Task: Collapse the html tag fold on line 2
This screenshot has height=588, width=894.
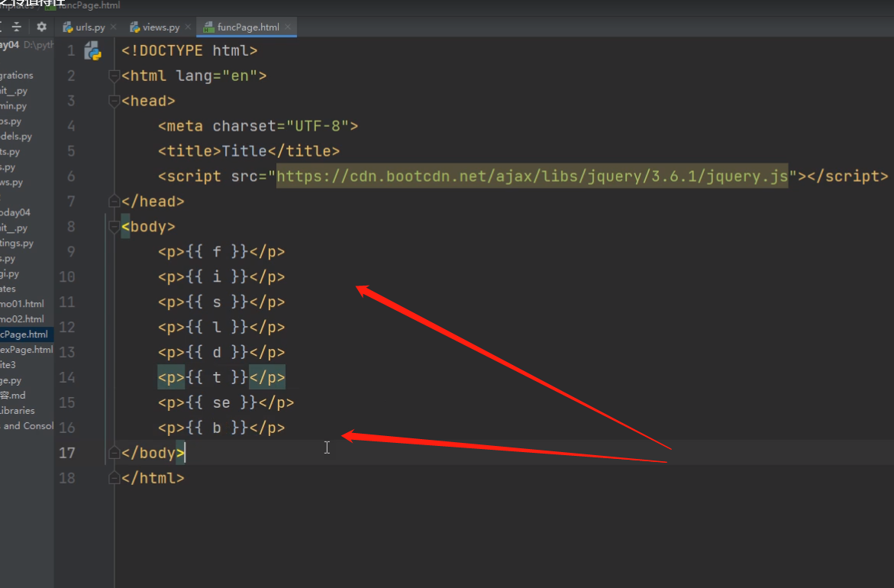Action: (x=114, y=76)
